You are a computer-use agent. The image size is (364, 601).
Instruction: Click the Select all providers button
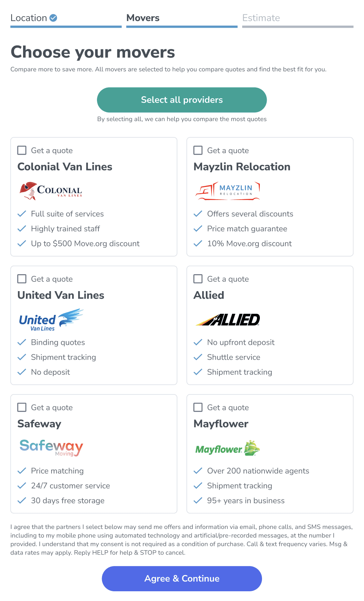(182, 100)
